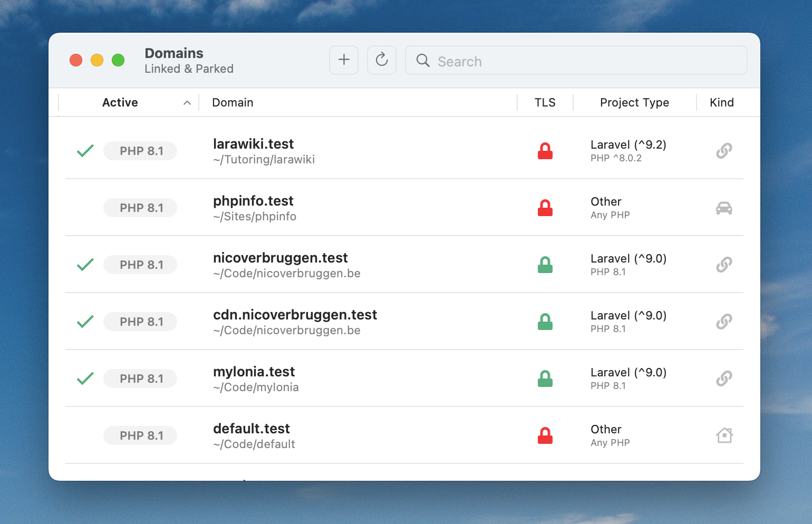Click Any PHP text for default.test
Screen dimensions: 812x524
tap(610, 443)
